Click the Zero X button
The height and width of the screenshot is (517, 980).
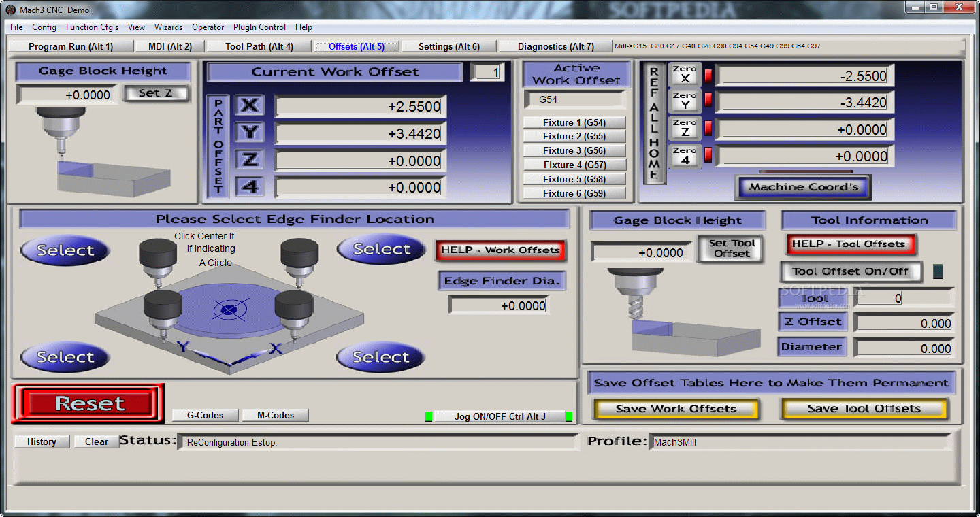(x=685, y=74)
